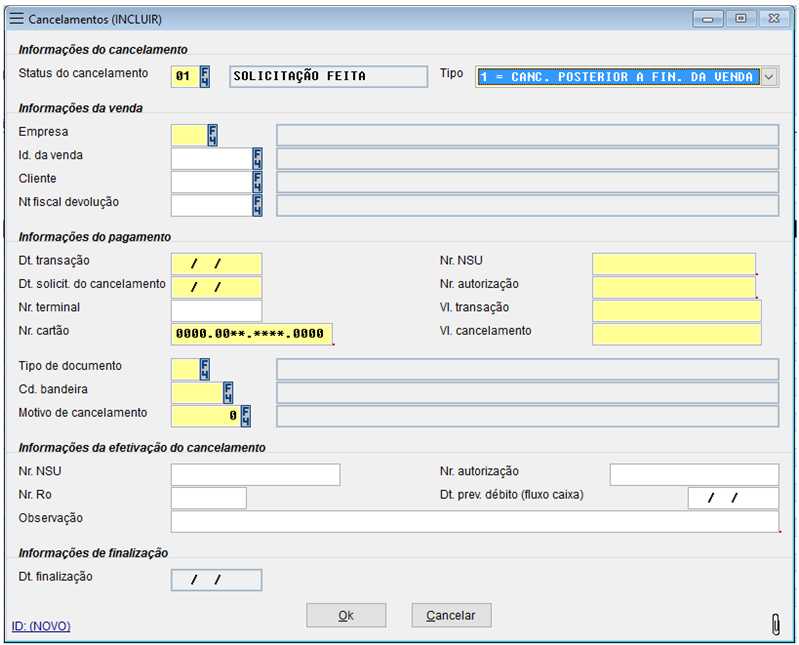
Task: Open F4 lookup for Empresa field
Action: click(212, 135)
